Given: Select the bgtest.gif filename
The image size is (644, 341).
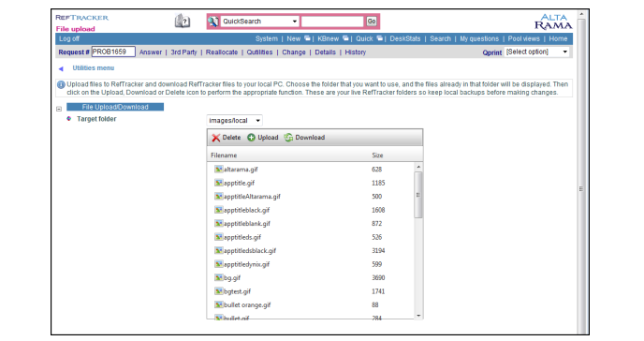Looking at the screenshot, I should 238,291.
